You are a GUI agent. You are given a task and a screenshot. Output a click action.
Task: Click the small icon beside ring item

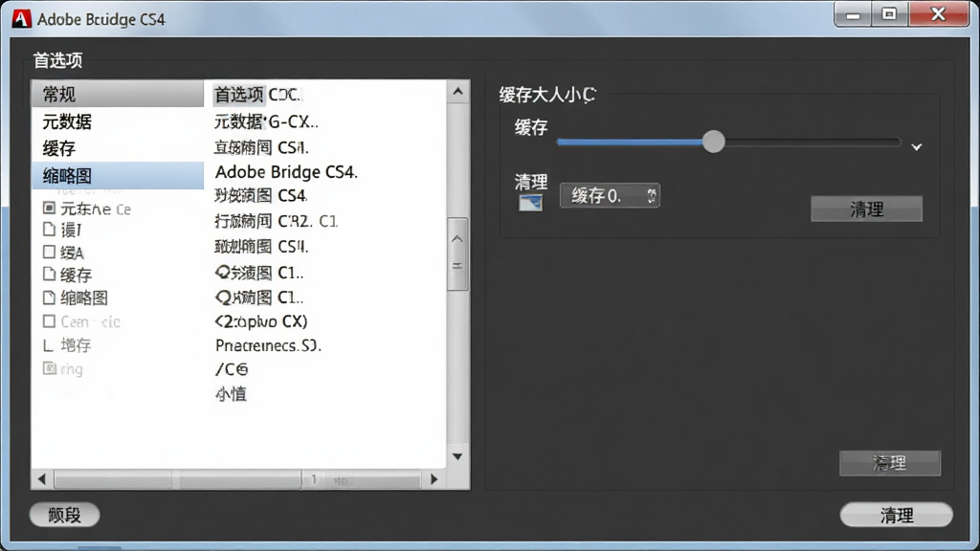[x=50, y=368]
